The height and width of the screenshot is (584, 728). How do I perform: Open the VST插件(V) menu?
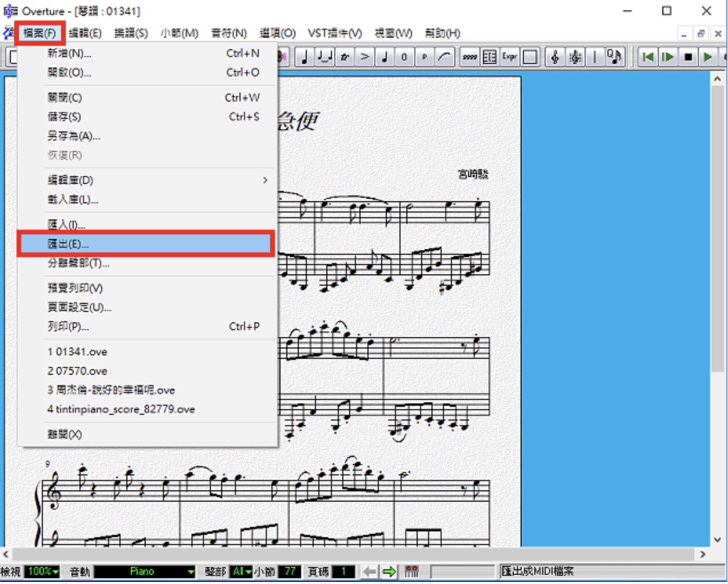click(335, 33)
